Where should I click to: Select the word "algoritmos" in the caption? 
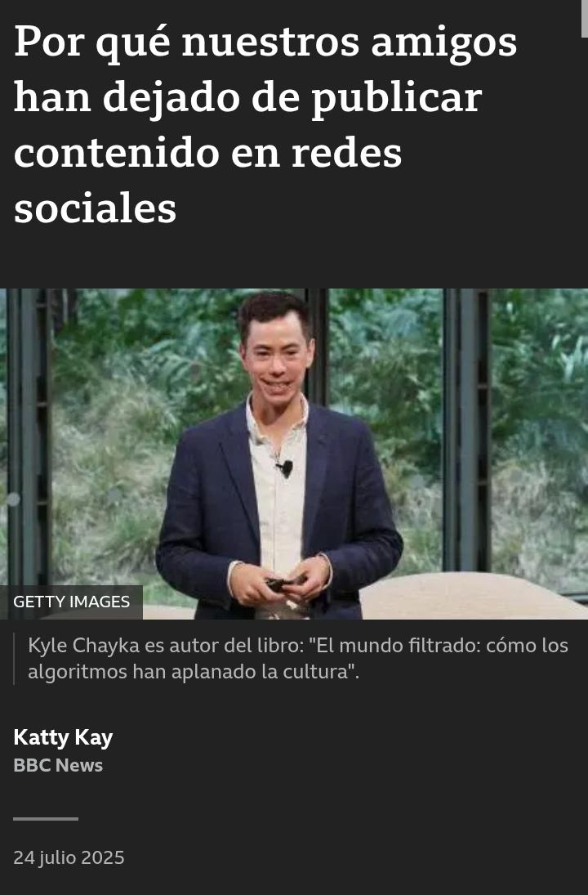pos(78,671)
